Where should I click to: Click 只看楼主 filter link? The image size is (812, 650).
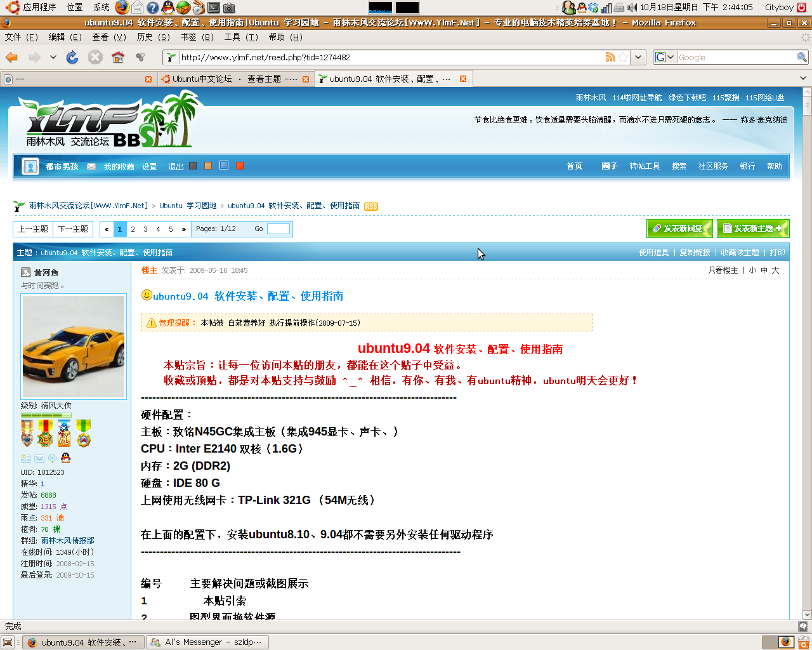click(723, 270)
